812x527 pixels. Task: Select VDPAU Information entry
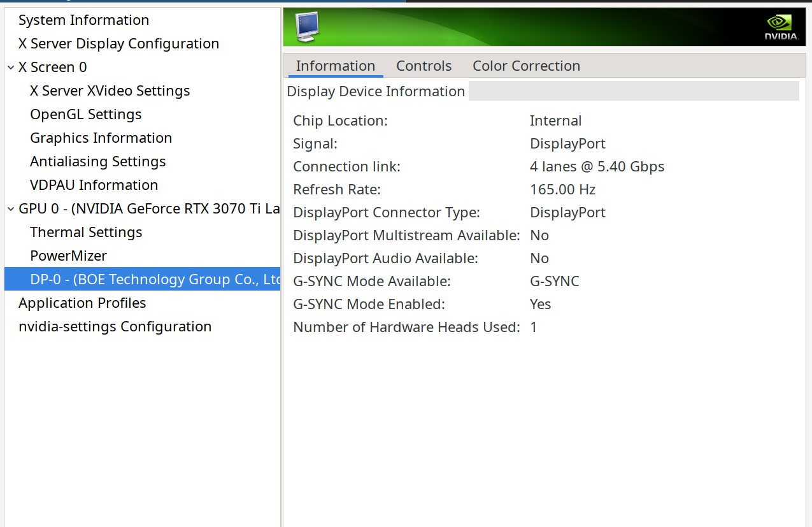pos(94,185)
